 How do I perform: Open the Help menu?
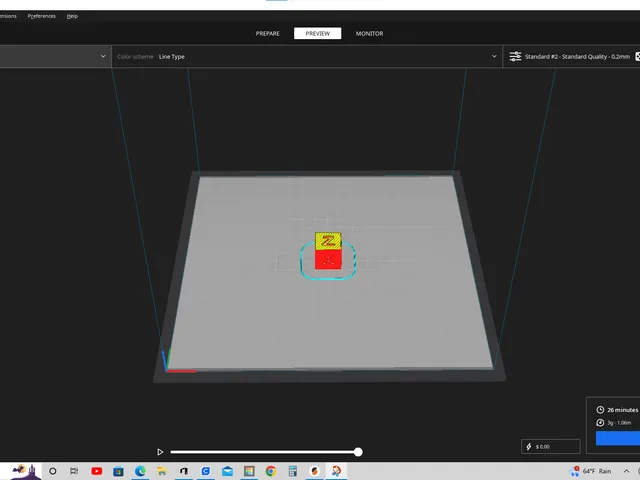click(72, 16)
